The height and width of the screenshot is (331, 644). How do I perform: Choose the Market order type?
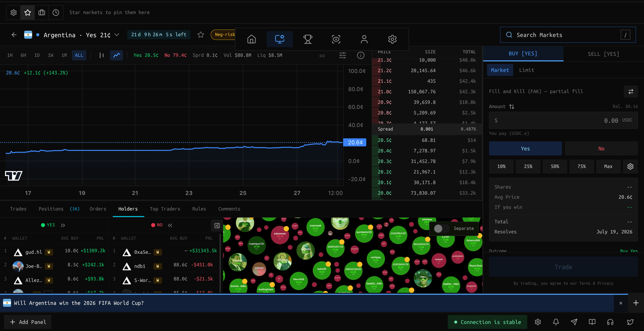500,70
